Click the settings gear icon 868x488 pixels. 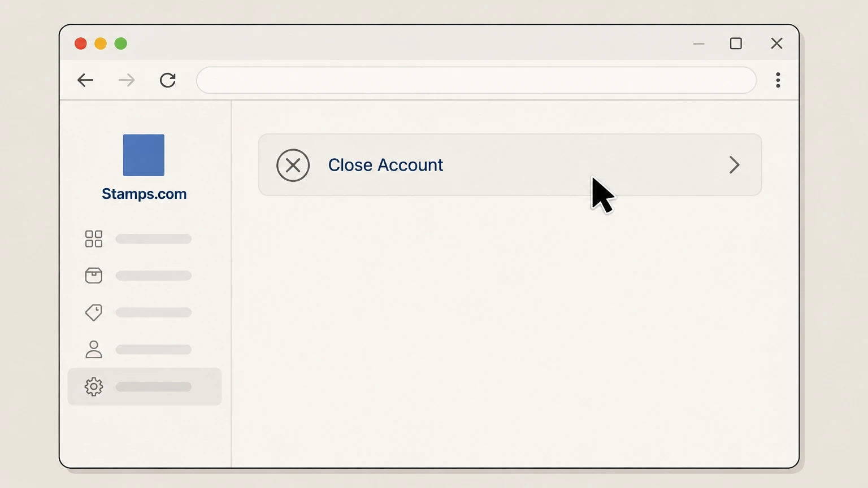(94, 387)
